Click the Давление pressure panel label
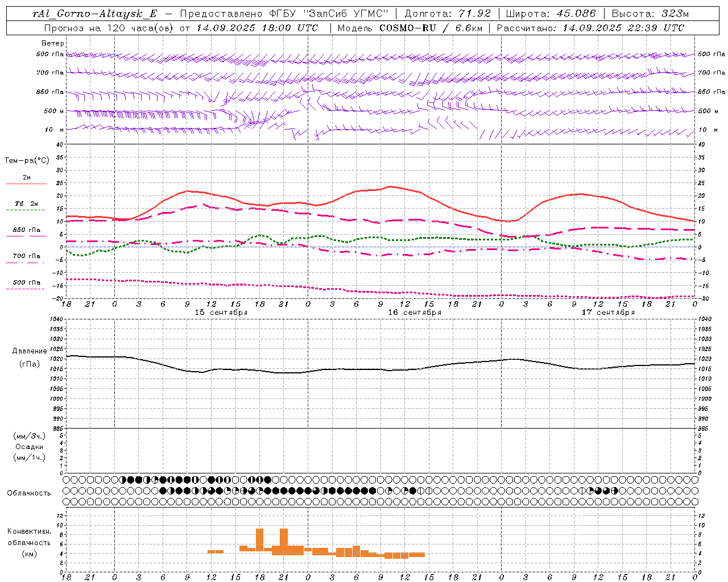 [30, 351]
